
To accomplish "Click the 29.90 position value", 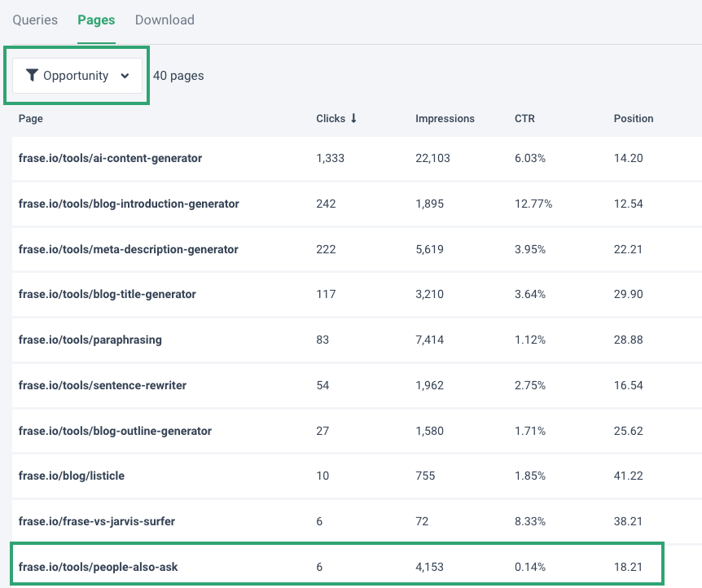I will 628,295.
